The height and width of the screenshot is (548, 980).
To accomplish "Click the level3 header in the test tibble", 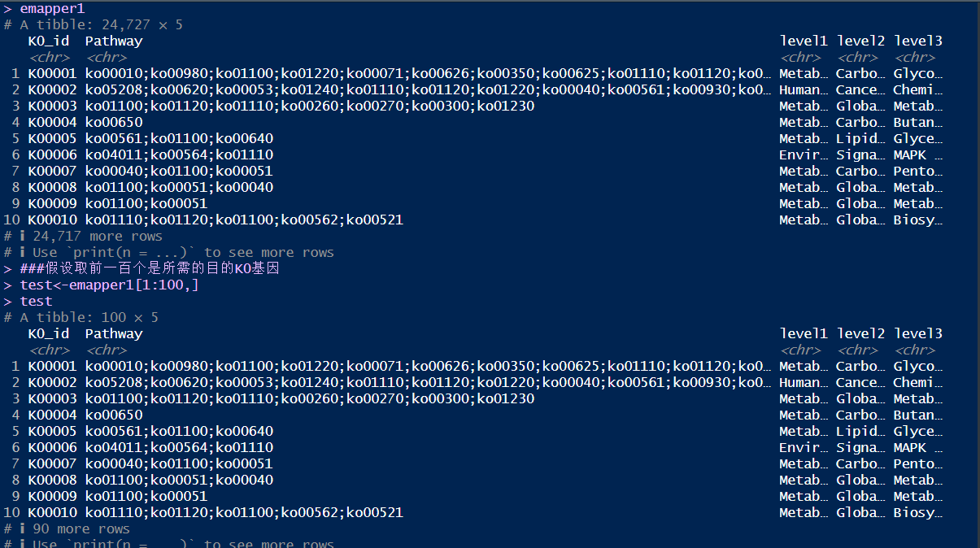I will tap(917, 333).
